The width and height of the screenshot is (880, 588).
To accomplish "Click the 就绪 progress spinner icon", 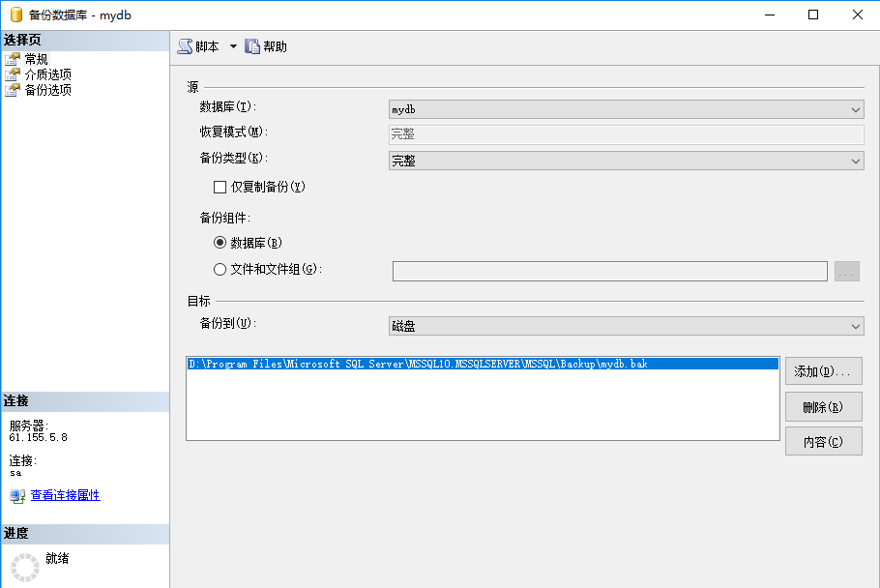I will [x=24, y=567].
